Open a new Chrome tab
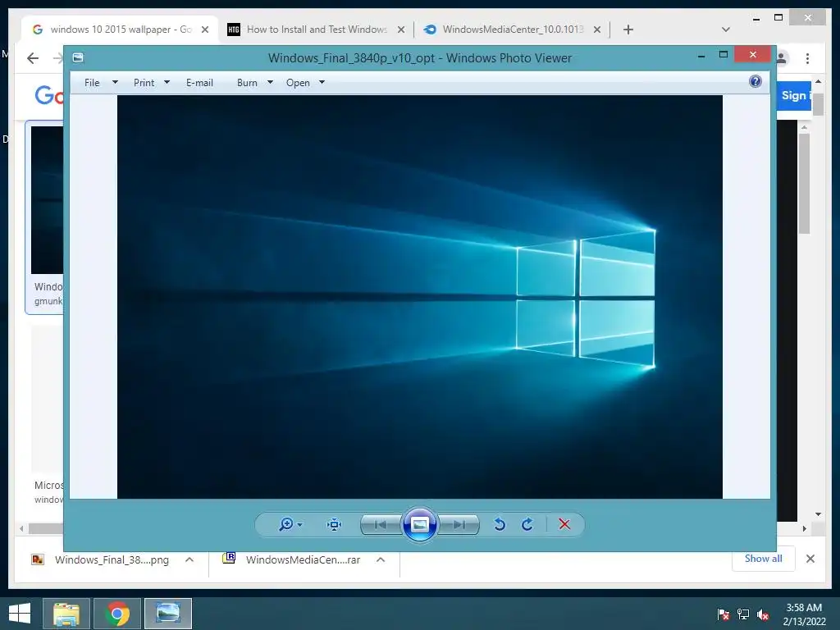This screenshot has height=630, width=840. point(628,30)
